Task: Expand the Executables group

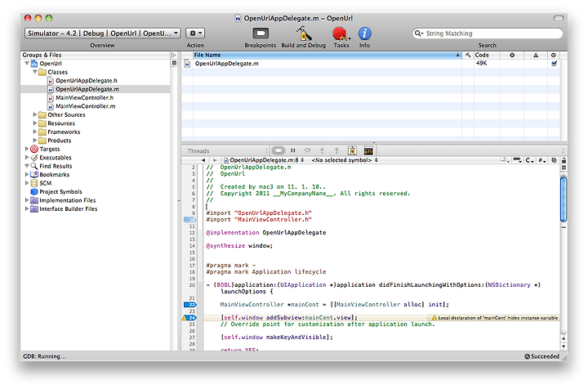Action: coord(27,158)
